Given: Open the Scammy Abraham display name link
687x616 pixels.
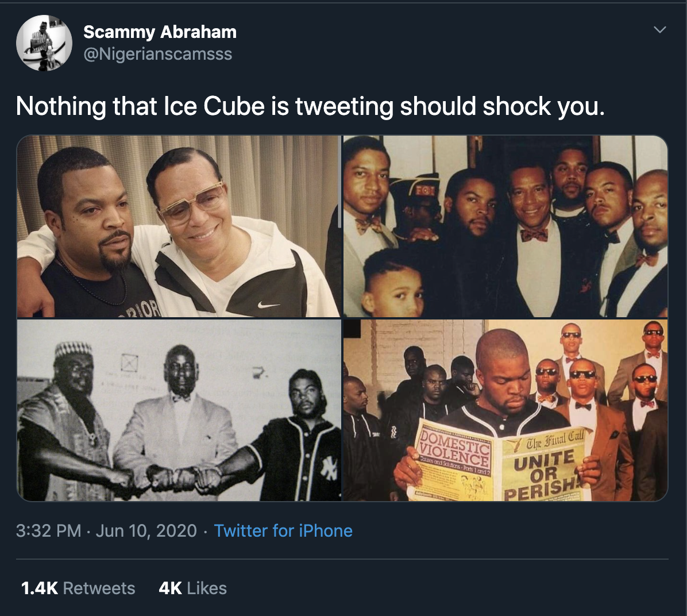Looking at the screenshot, I should click(160, 32).
